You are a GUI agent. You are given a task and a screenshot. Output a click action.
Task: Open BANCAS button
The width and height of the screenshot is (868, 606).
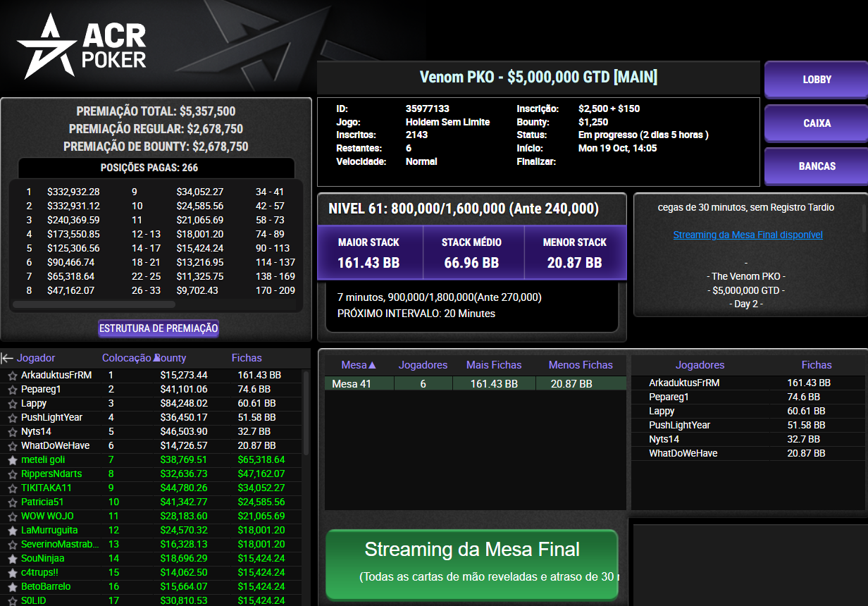pyautogui.click(x=817, y=166)
